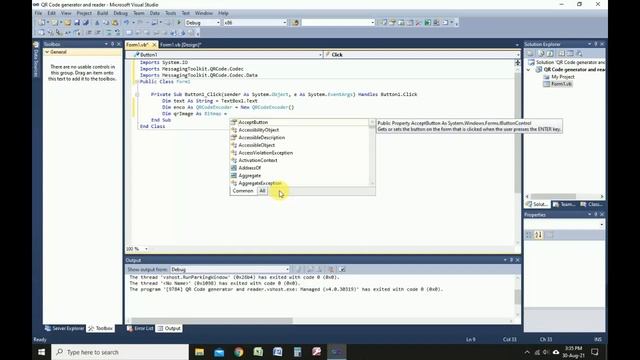Switch to the Form1.vb [Design] tab

[180, 44]
